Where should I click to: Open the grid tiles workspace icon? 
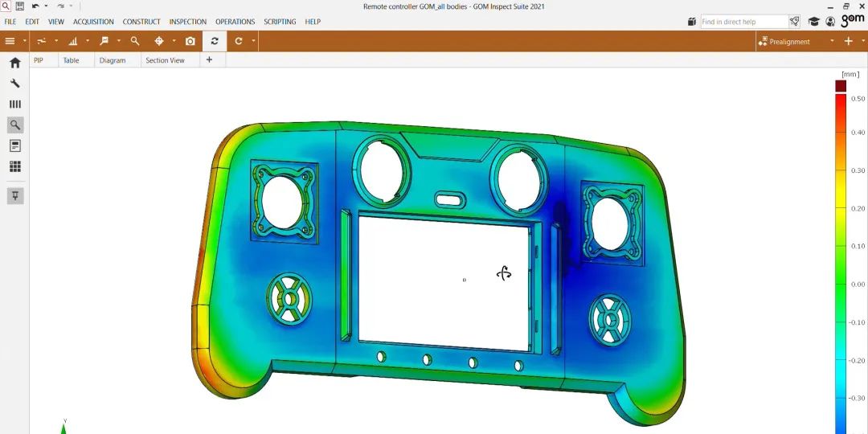15,166
